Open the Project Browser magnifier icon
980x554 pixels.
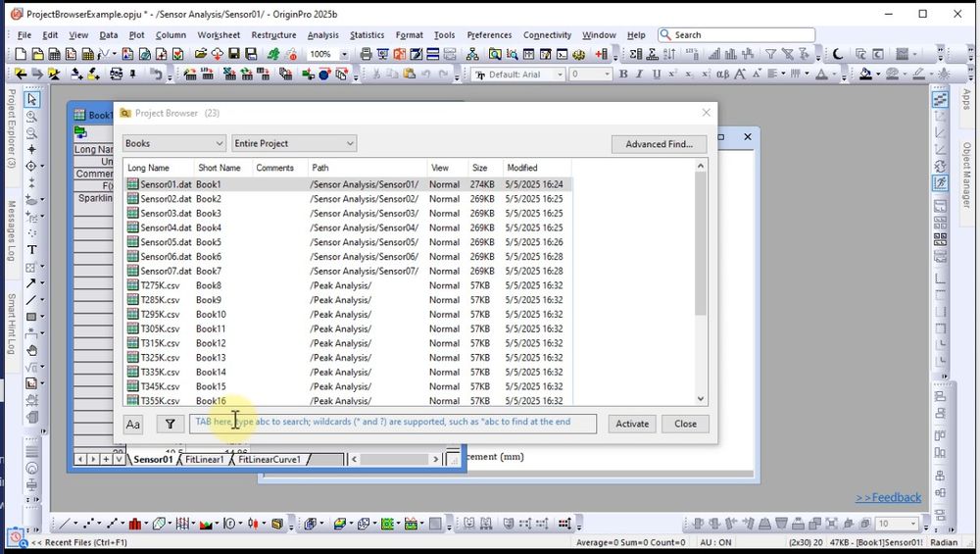[x=495, y=54]
